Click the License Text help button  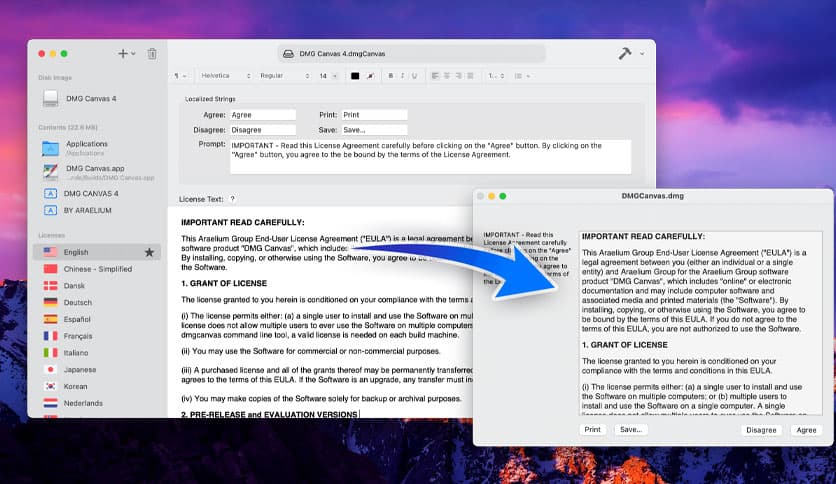click(232, 199)
